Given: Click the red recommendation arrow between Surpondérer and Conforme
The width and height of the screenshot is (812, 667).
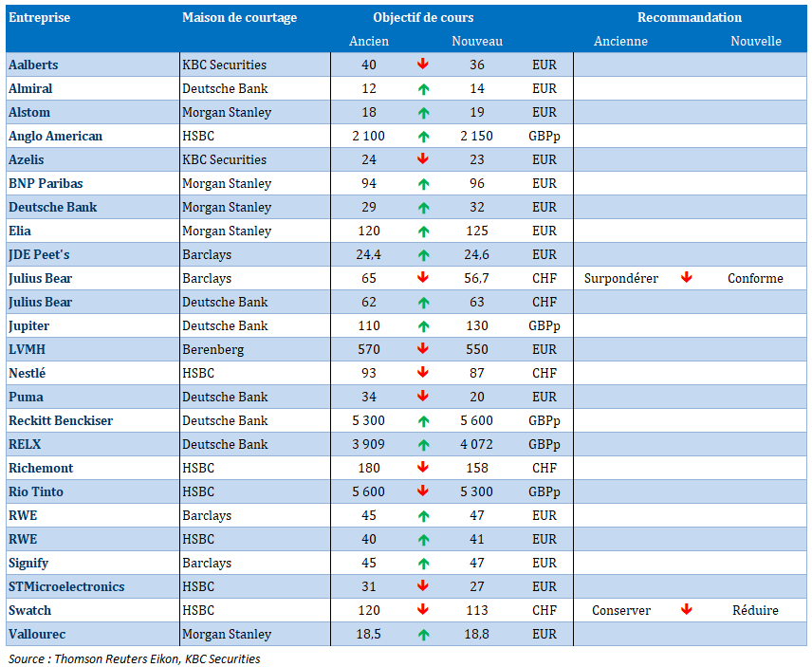Looking at the screenshot, I should click(x=687, y=278).
